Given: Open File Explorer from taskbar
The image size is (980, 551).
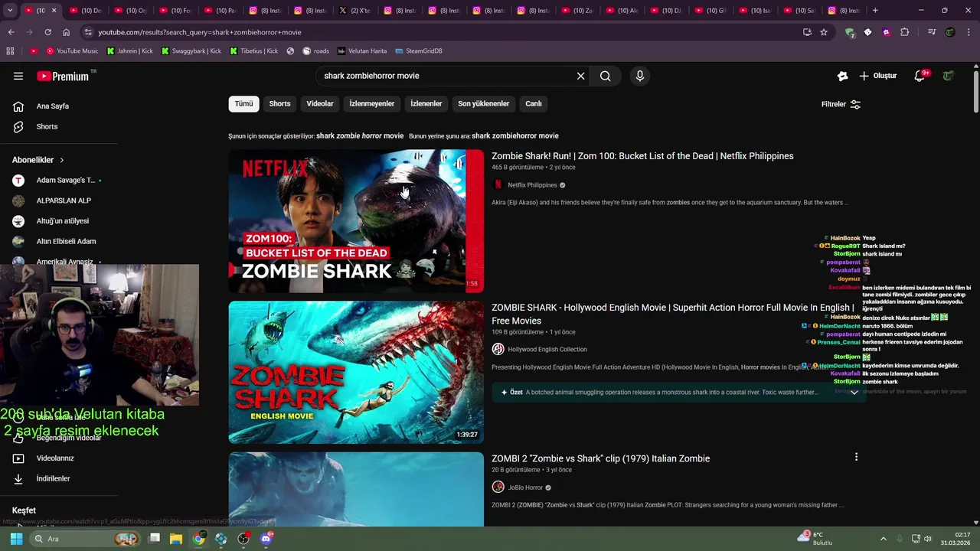Looking at the screenshot, I should pos(176,539).
